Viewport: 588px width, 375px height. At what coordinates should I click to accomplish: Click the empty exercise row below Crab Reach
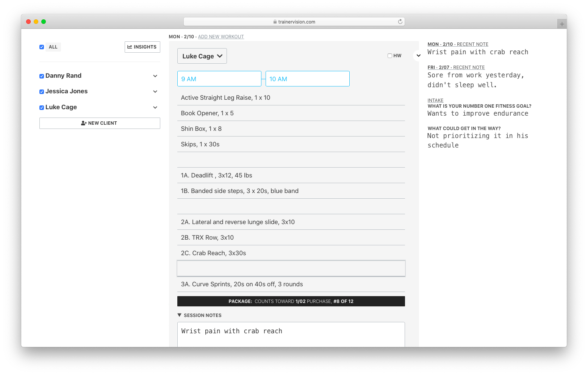coord(291,268)
